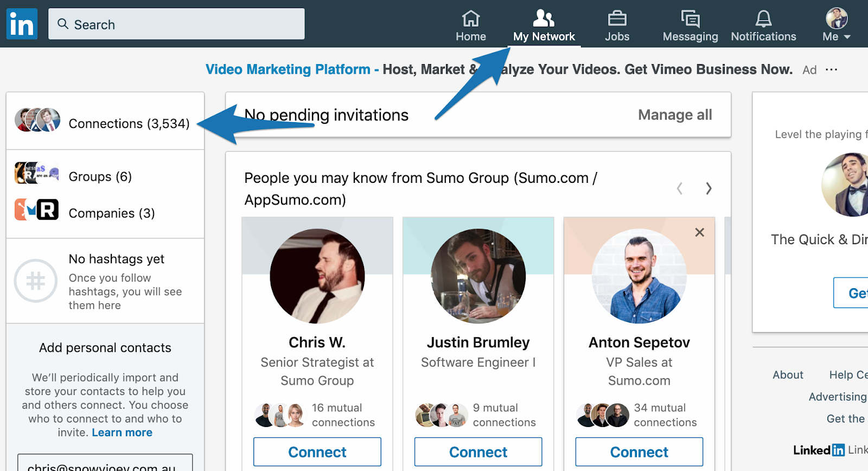Click the name Justin Brumley
Screen dimensions: 868x471
coord(478,342)
